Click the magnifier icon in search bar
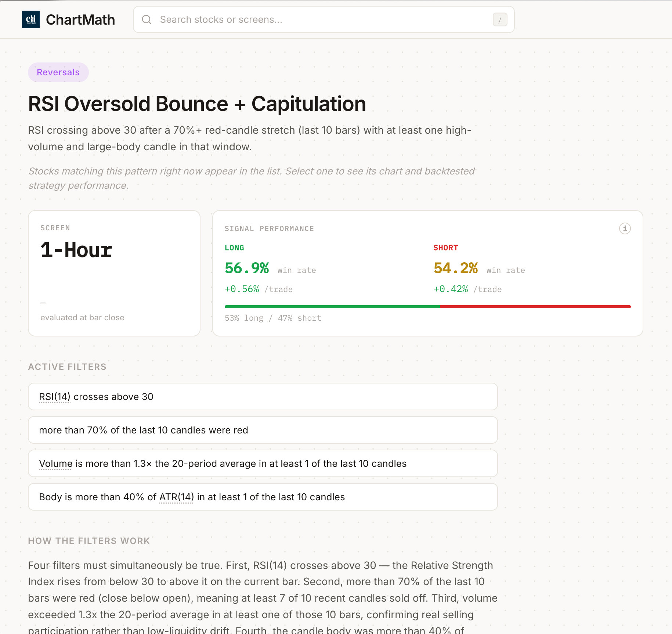Viewport: 672px width, 634px height. point(147,19)
